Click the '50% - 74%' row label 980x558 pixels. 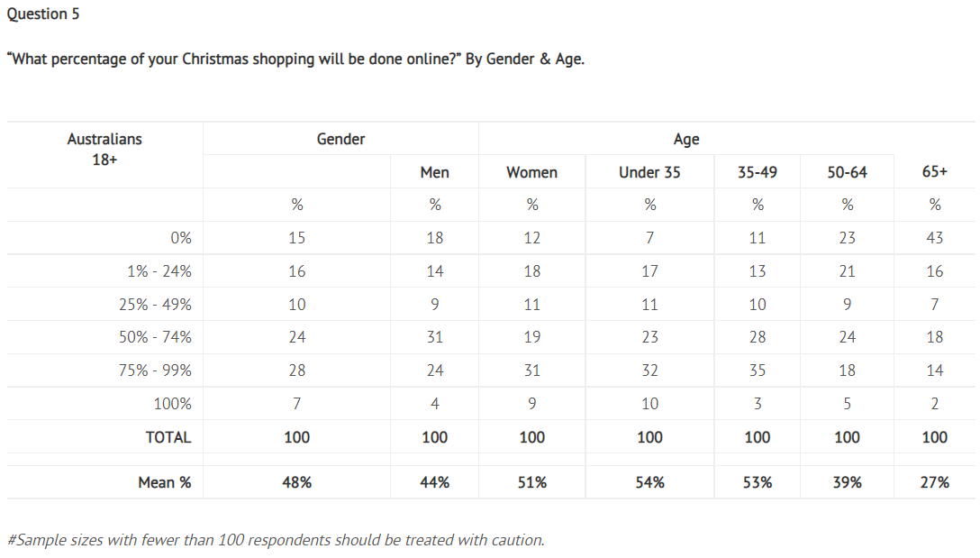pyautogui.click(x=155, y=337)
